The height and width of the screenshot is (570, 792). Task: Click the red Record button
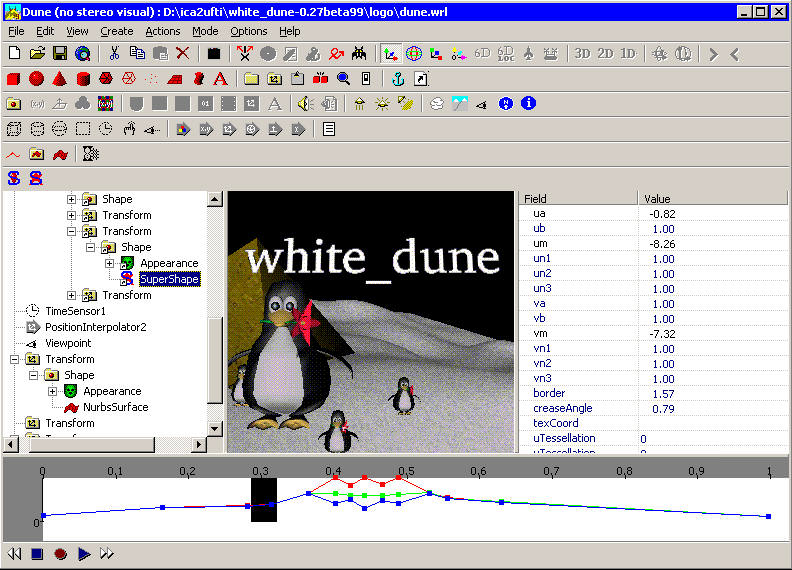pyautogui.click(x=61, y=554)
